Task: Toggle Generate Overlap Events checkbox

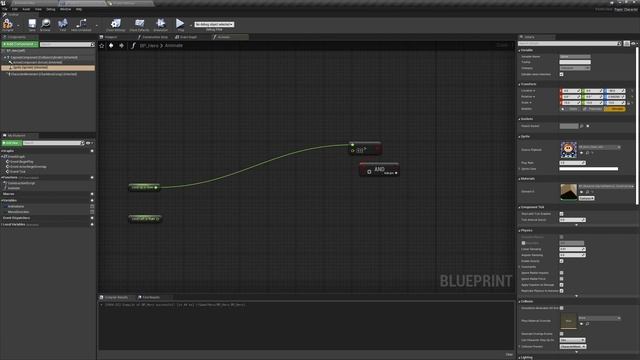Action: [562, 334]
